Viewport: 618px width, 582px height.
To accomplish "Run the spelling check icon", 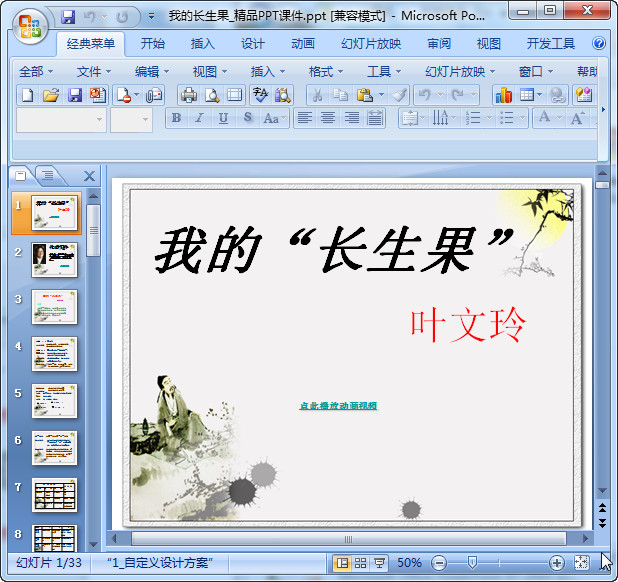I will (x=260, y=95).
